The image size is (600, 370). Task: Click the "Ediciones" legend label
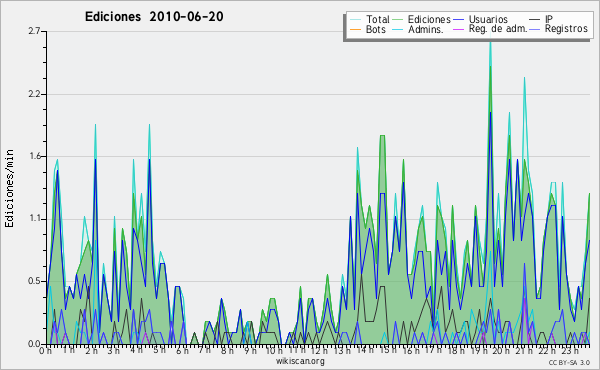[x=429, y=19]
